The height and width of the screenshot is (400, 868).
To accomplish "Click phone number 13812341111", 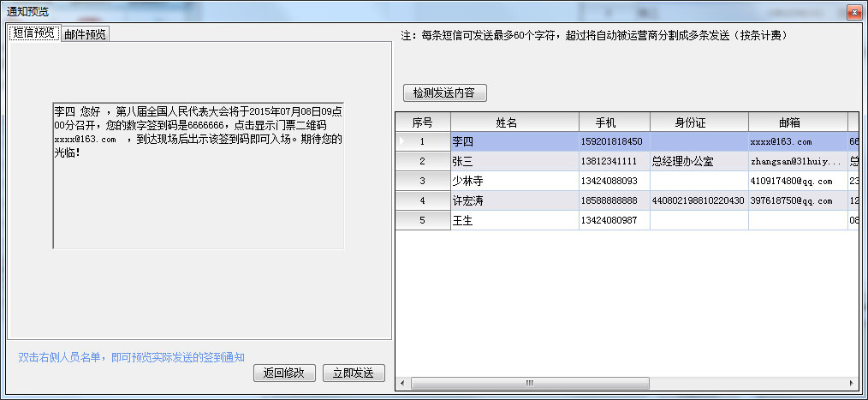I will [615, 161].
